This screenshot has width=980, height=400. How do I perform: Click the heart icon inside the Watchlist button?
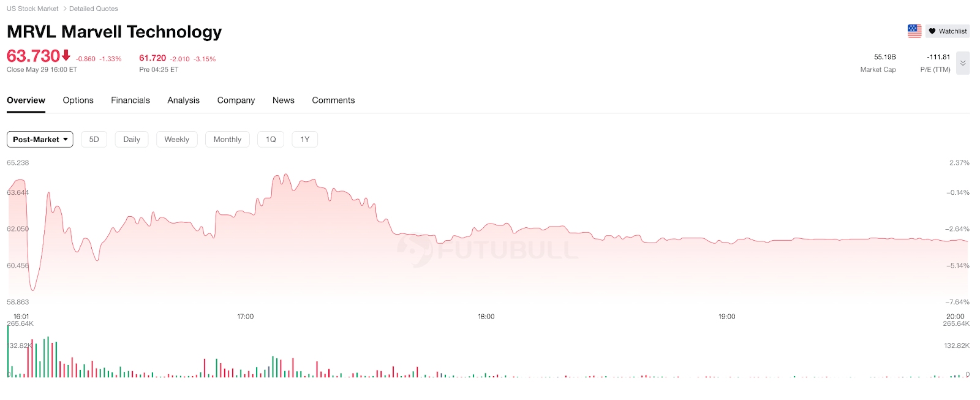pos(932,31)
